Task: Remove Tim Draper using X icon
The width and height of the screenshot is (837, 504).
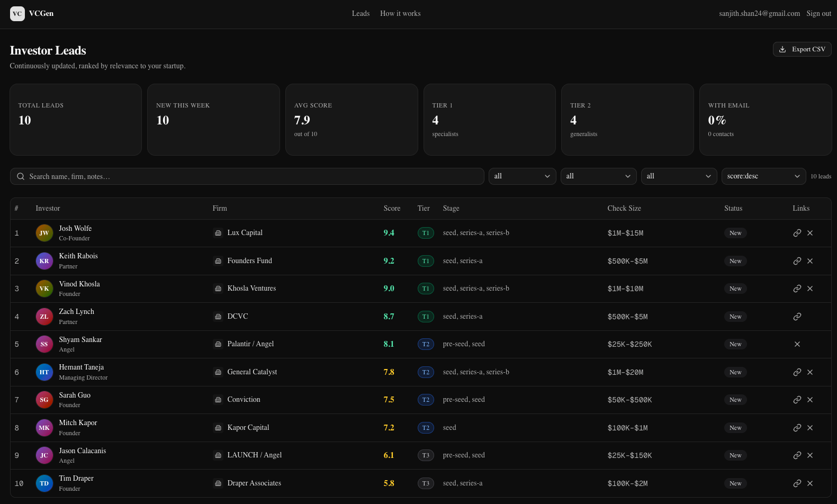Action: click(810, 483)
